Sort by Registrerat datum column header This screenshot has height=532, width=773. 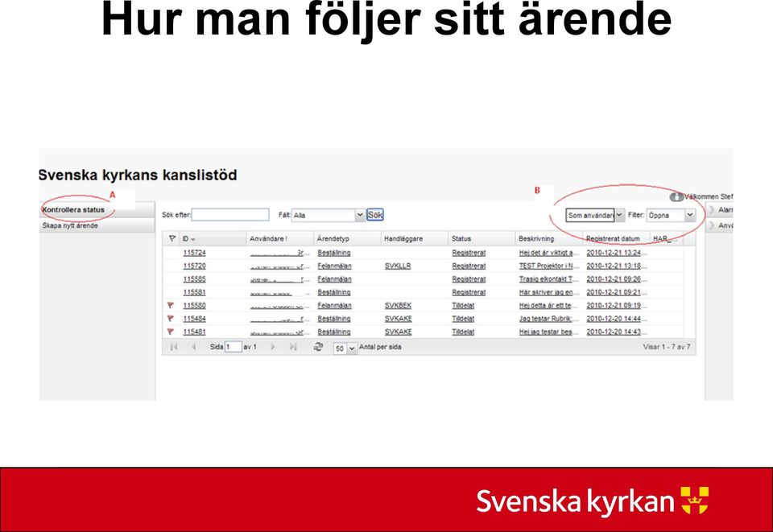tap(616, 238)
